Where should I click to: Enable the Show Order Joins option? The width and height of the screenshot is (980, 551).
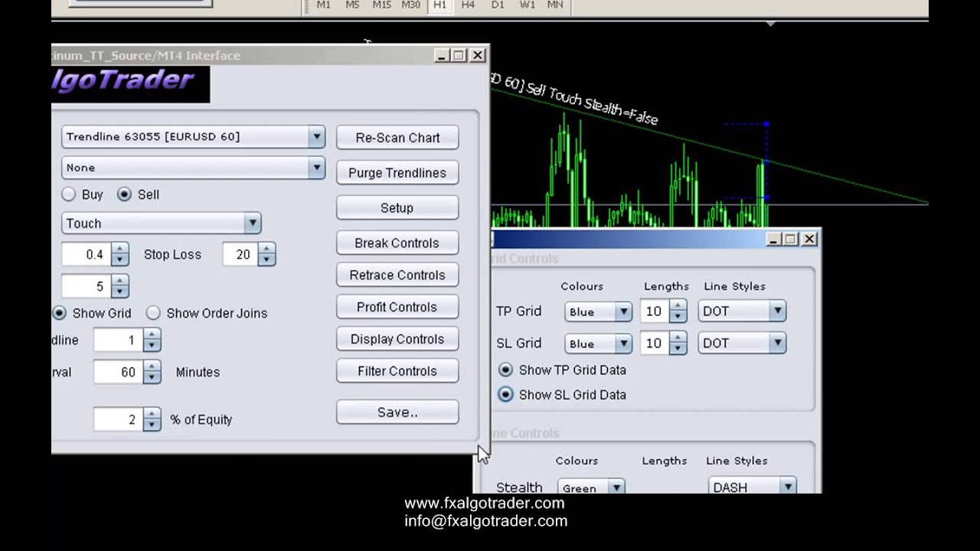153,313
